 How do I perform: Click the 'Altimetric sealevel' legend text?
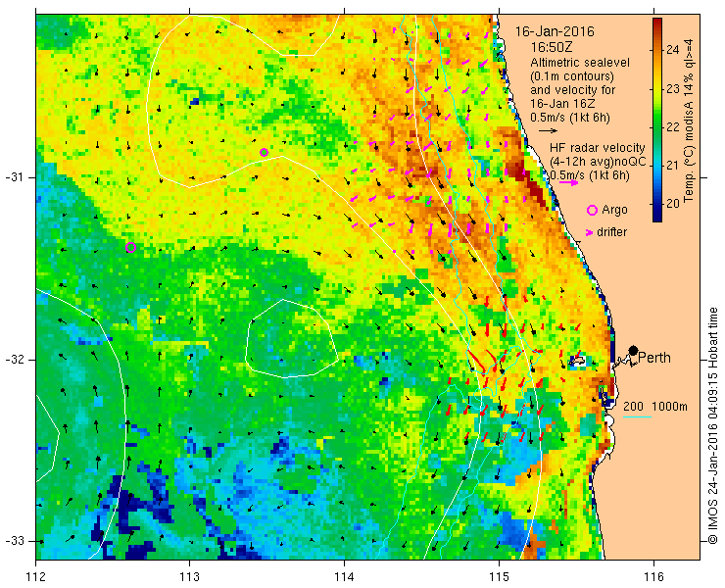580,62
